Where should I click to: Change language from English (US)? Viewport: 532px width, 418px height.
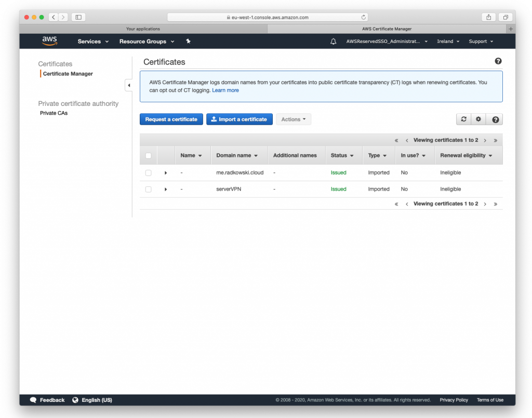coord(97,400)
